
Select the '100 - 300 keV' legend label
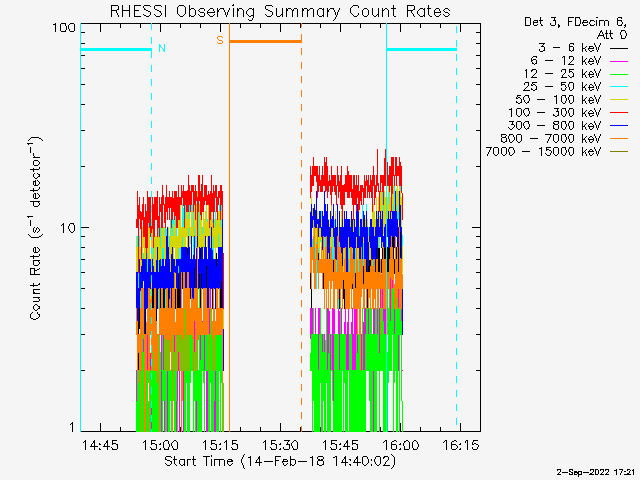[x=554, y=113]
